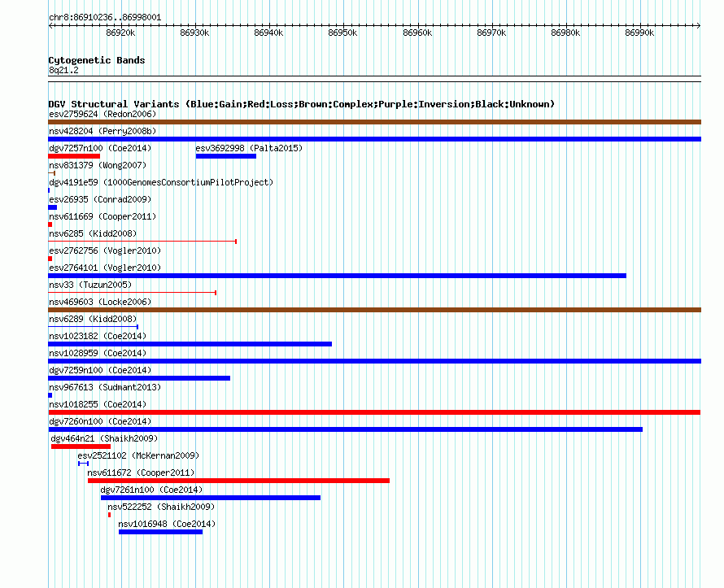Open the nsv428204 (Perry2008b) label
724x588 pixels.
tap(102, 131)
